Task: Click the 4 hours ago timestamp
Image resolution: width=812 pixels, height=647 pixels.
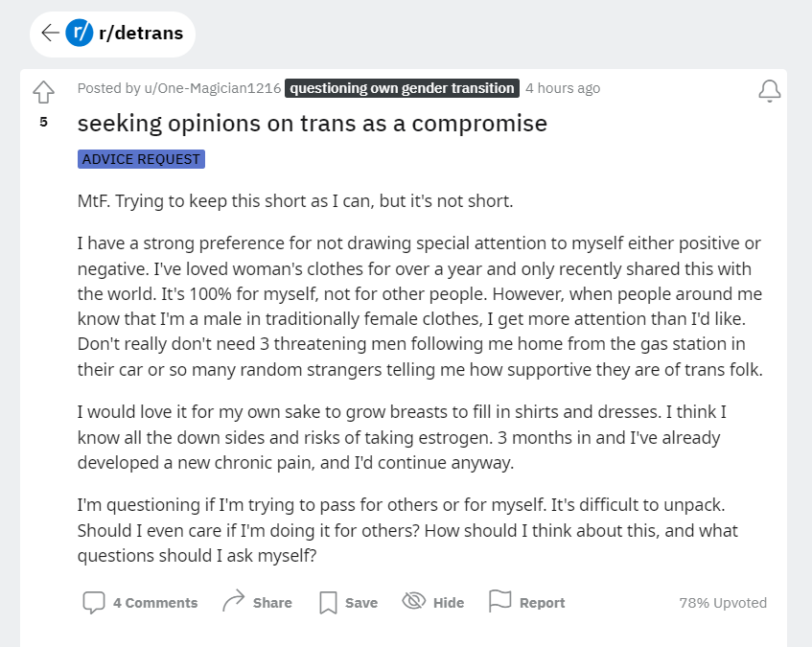Action: [563, 88]
